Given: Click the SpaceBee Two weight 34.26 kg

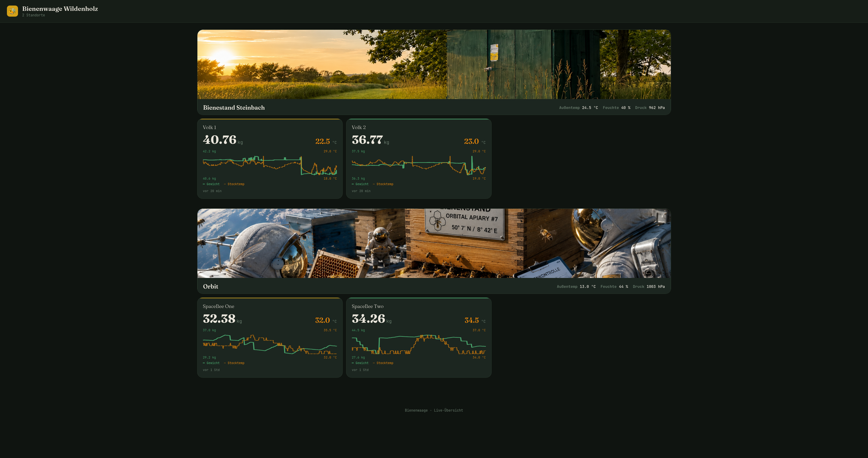Looking at the screenshot, I should [x=372, y=319].
